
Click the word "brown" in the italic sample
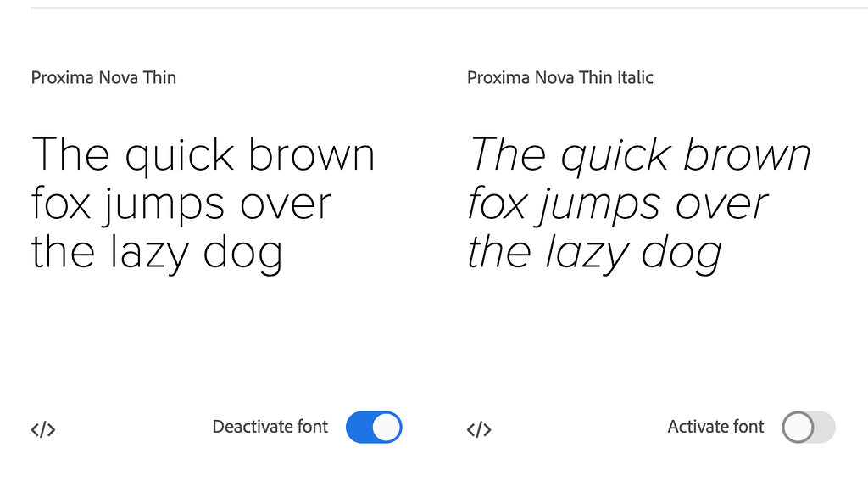coord(747,155)
